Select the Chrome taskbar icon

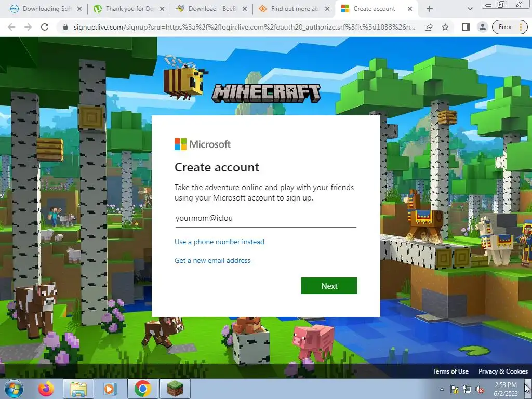(x=142, y=389)
